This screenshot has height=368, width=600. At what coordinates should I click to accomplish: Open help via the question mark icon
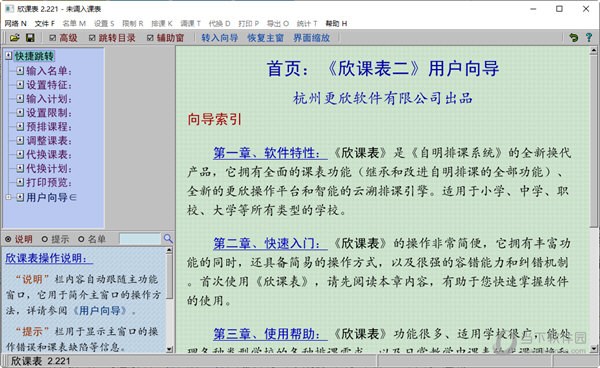point(589,37)
